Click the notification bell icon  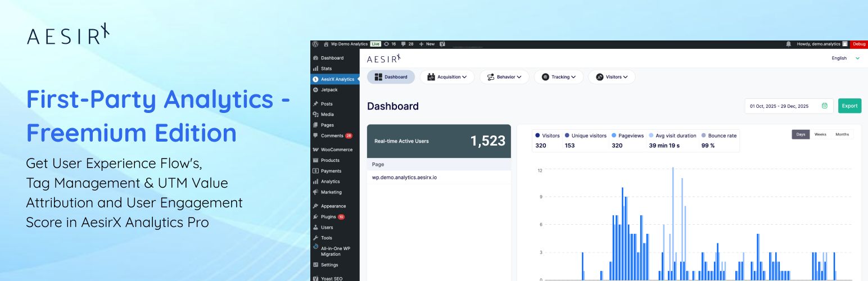click(x=789, y=44)
